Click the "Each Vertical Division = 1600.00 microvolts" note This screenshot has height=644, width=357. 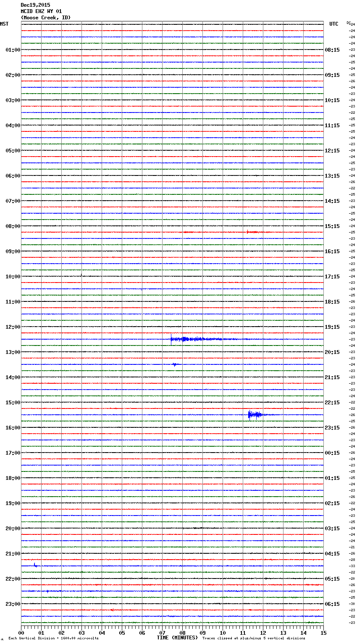(53, 639)
